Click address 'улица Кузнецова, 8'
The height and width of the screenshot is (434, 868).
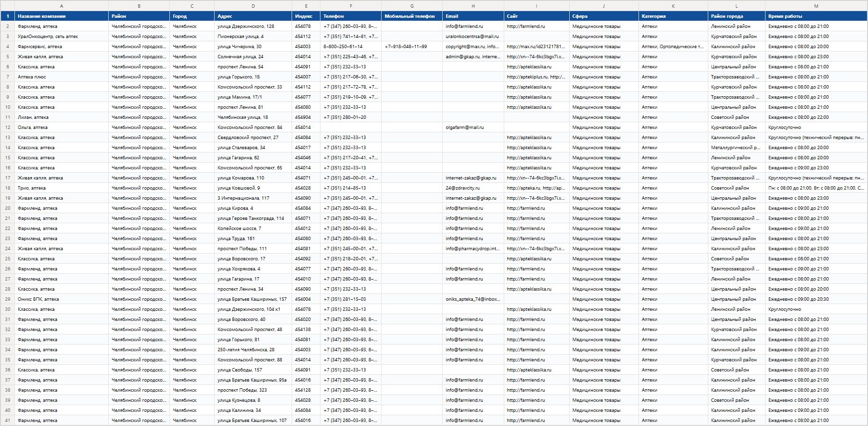253,400
